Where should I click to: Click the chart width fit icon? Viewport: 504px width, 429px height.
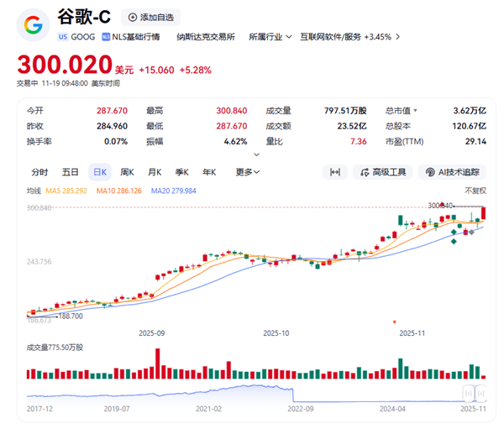[x=334, y=172]
